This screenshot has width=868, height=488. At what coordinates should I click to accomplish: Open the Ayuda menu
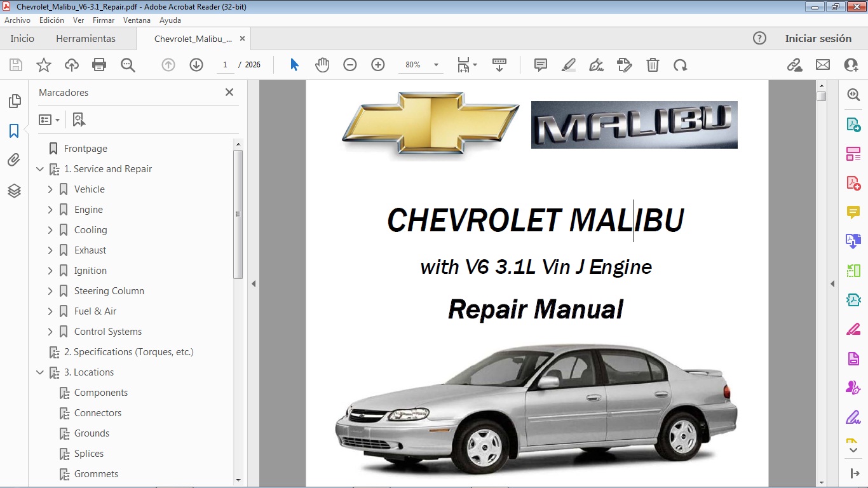[x=170, y=20]
